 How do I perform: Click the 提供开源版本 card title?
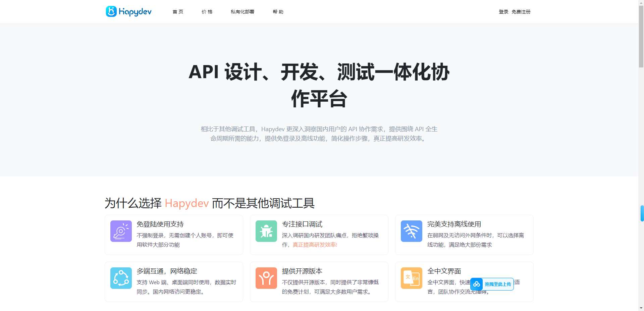302,271
